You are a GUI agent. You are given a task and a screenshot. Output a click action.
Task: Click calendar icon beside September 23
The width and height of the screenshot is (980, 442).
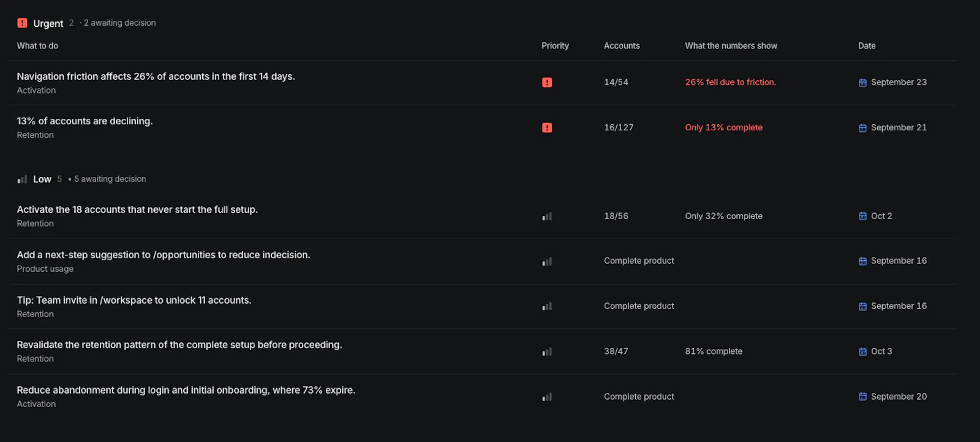coord(862,83)
